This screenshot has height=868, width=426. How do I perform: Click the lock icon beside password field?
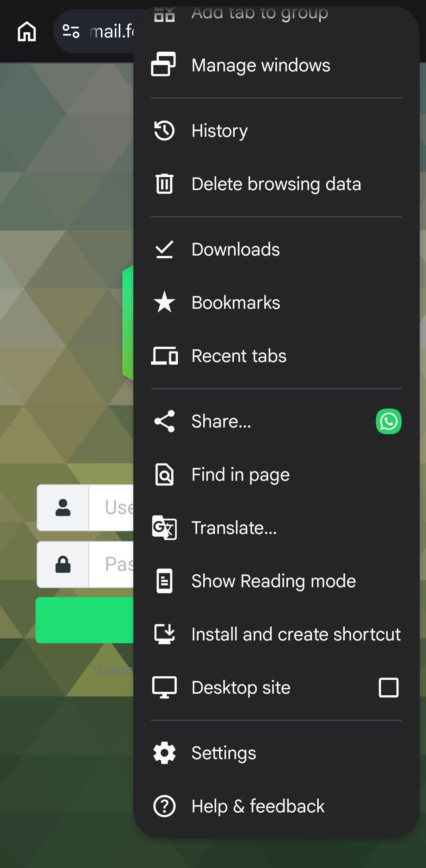point(63,564)
